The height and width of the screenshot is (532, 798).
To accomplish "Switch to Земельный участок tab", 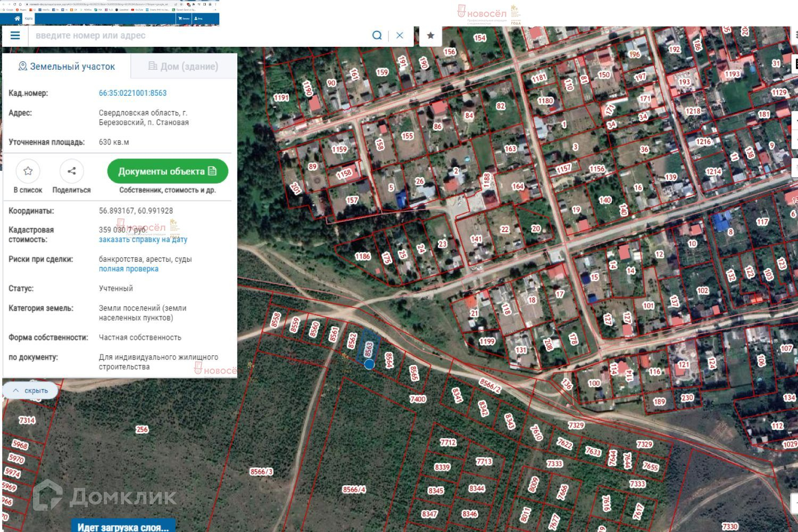I will 67,66.
